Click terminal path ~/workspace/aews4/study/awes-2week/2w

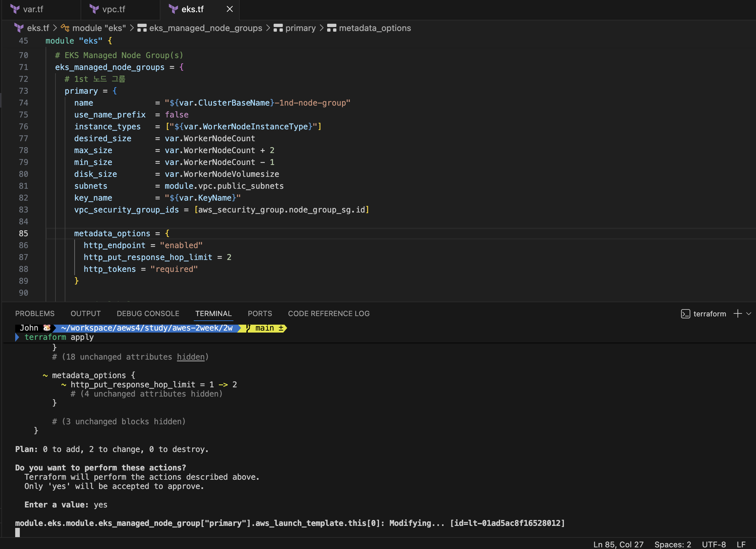click(147, 328)
